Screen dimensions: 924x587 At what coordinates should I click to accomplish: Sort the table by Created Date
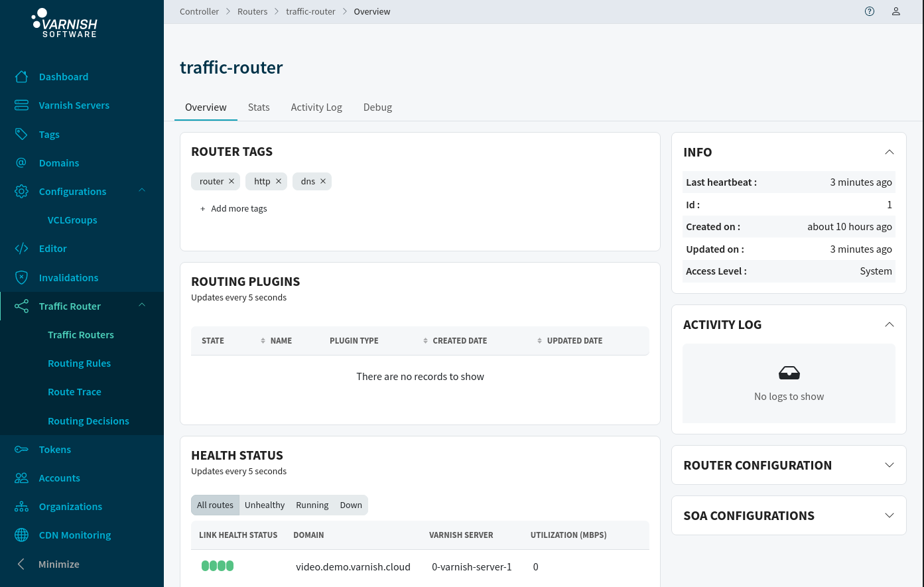(x=460, y=341)
